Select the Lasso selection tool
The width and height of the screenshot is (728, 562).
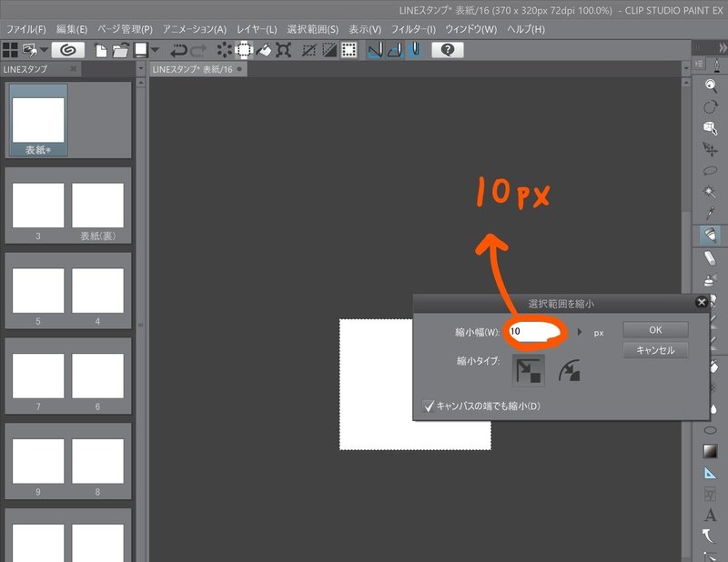[710, 171]
